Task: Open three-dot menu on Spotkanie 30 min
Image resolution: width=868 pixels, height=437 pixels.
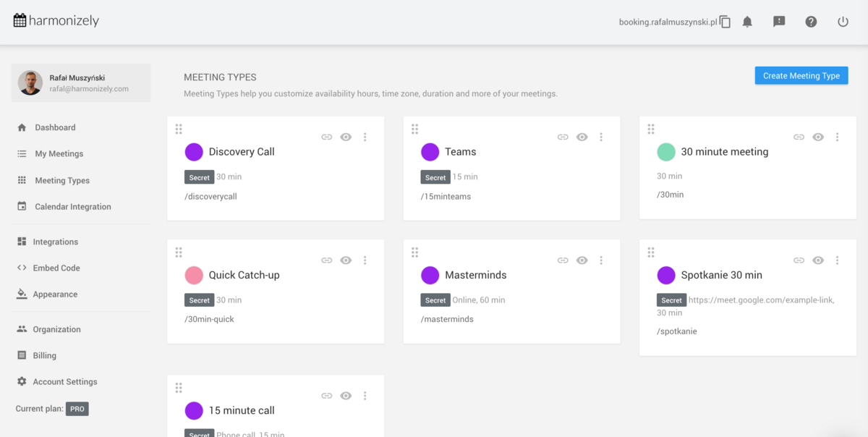Action: 837,260
